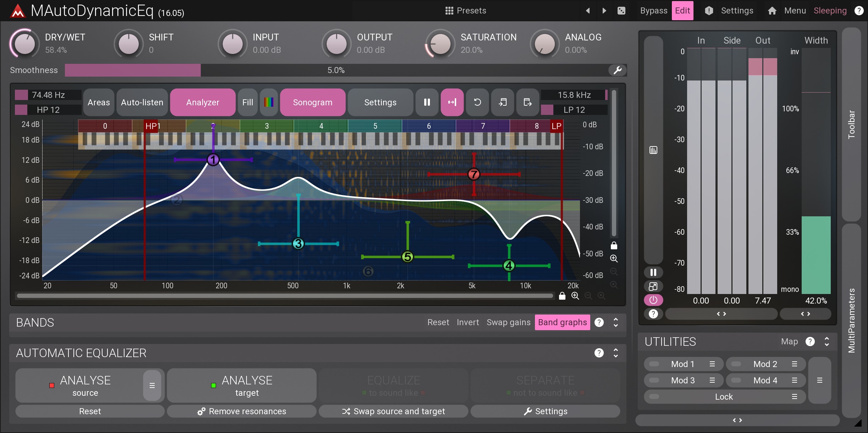Image resolution: width=868 pixels, height=433 pixels.
Task: Open the spectrum color palette icon
Action: pyautogui.click(x=269, y=102)
